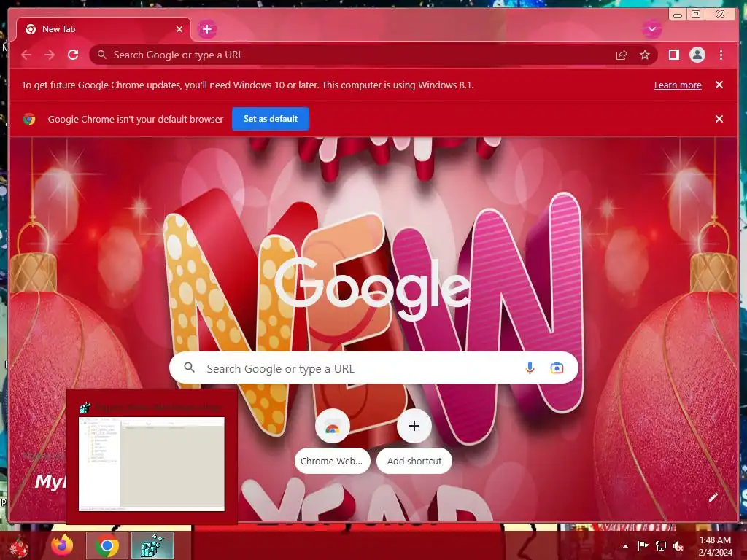Image resolution: width=747 pixels, height=560 pixels.
Task: Show hidden tray icons arrow
Action: pyautogui.click(x=625, y=546)
